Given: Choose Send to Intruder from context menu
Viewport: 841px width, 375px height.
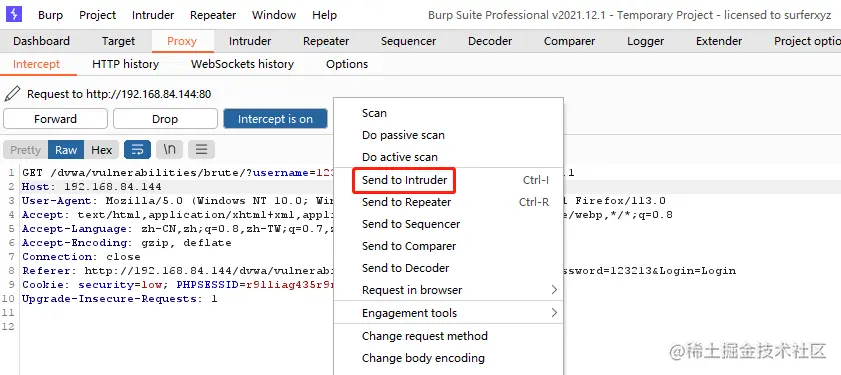Looking at the screenshot, I should point(404,180).
